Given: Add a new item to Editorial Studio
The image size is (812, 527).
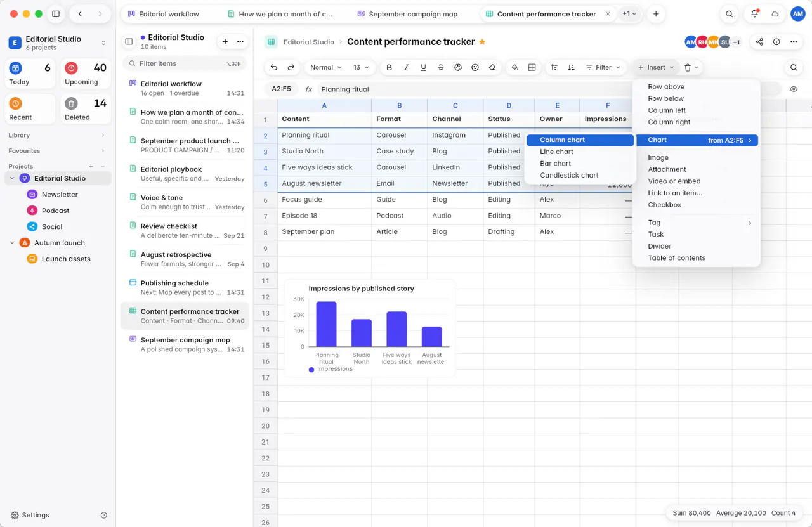Looking at the screenshot, I should pyautogui.click(x=225, y=41).
